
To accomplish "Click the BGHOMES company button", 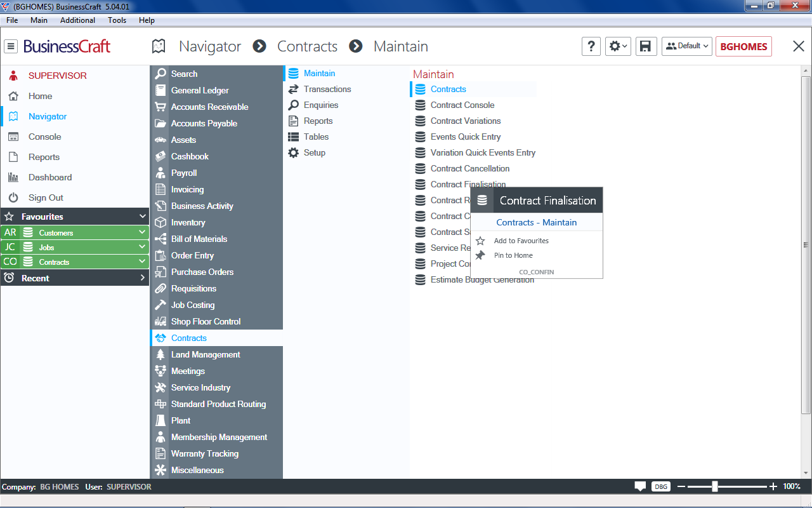I will click(743, 46).
